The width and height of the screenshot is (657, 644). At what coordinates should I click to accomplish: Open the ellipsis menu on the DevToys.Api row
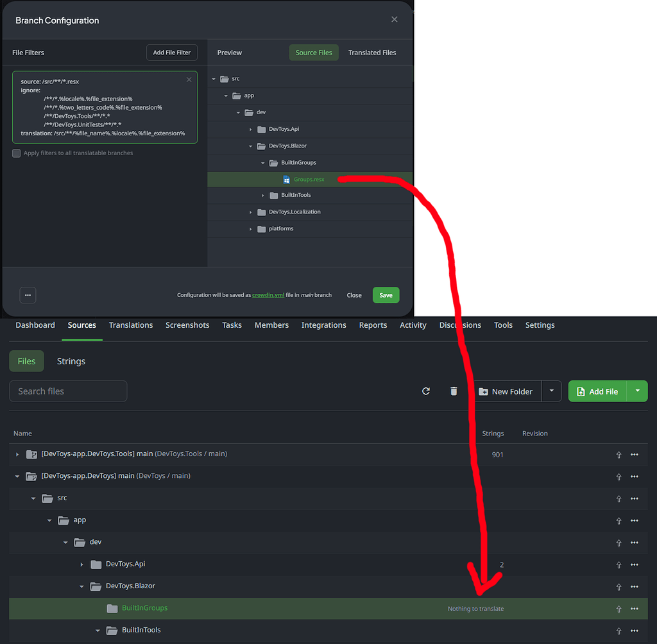(634, 564)
